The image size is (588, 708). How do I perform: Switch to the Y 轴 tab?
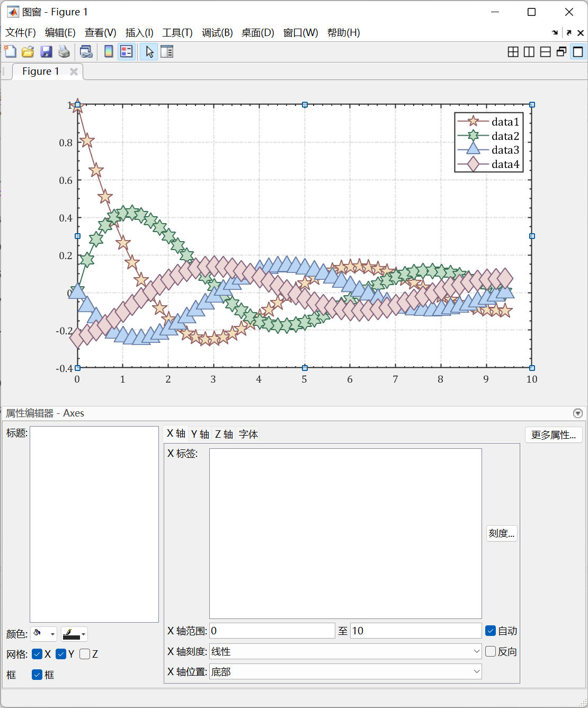pos(200,434)
